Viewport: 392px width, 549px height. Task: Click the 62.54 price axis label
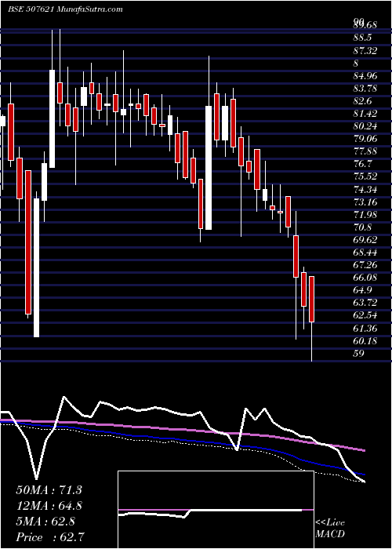pyautogui.click(x=365, y=315)
